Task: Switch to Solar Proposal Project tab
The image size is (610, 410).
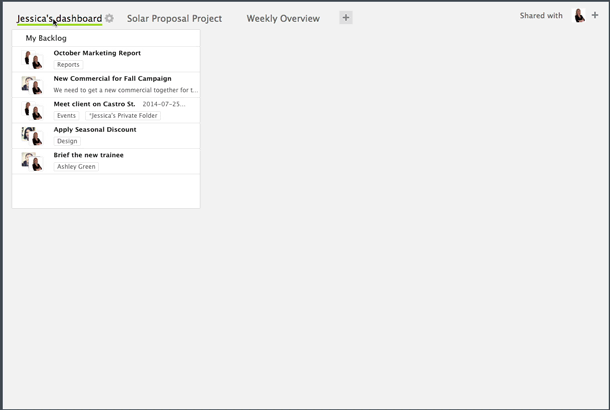Action: pos(174,18)
